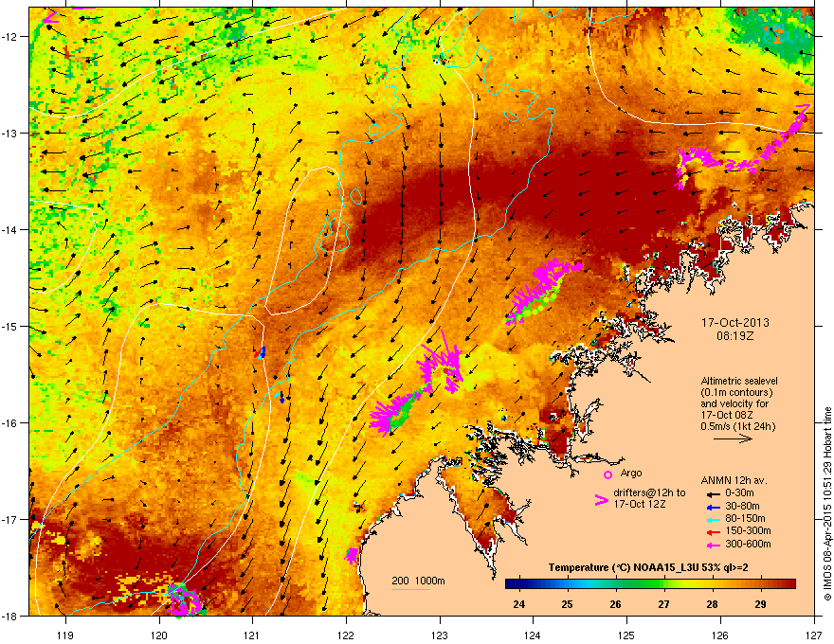
Task: Click the Temperature NOAA15_L3U colorbar title
Action: (x=650, y=567)
